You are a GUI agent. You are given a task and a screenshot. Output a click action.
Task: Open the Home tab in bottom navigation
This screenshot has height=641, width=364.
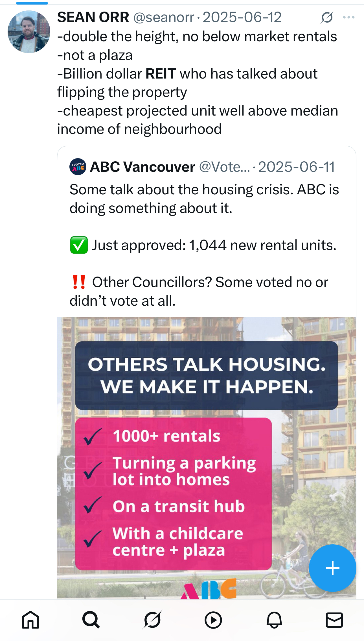tap(30, 620)
